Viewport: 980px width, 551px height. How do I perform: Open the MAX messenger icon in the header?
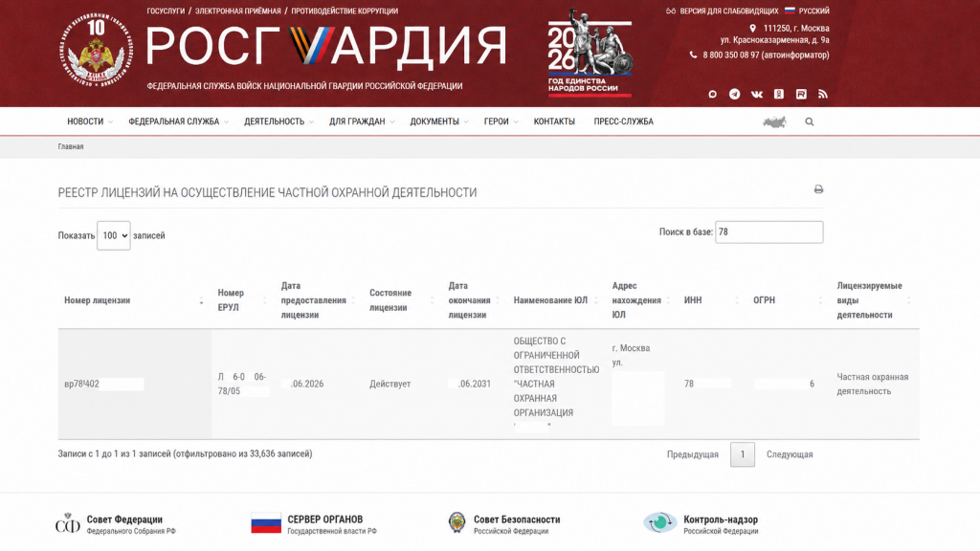coord(712,95)
